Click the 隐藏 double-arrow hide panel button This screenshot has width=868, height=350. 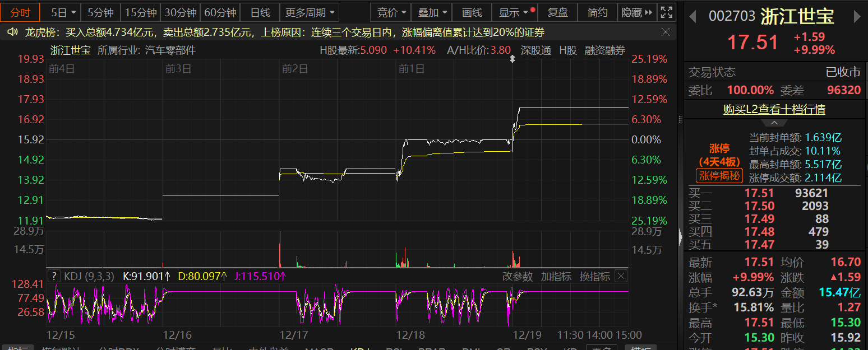(638, 12)
